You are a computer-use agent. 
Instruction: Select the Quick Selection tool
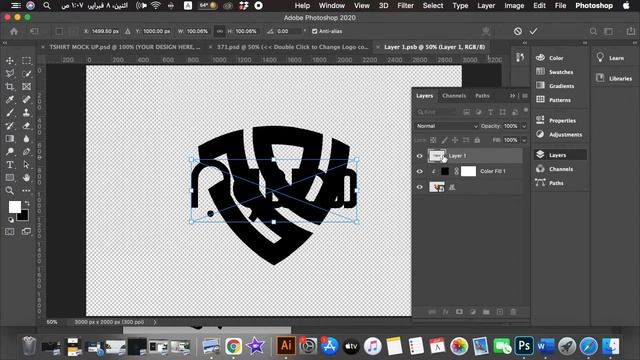[x=27, y=73]
